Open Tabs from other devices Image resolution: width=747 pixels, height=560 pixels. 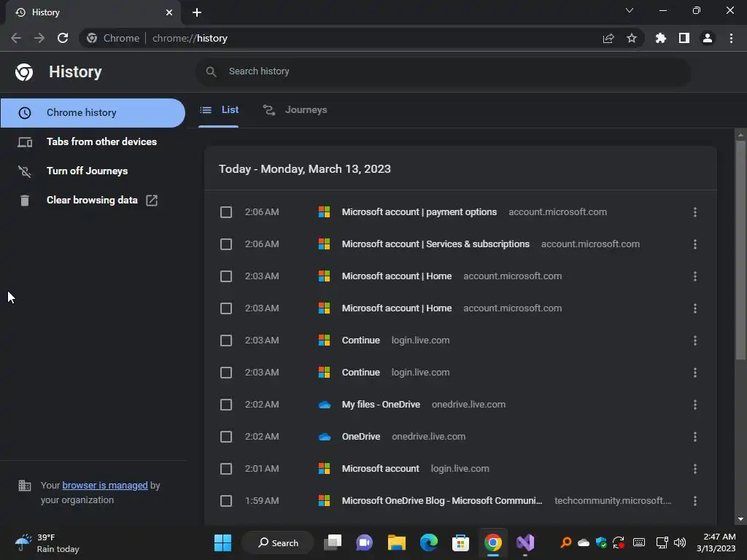point(93,142)
